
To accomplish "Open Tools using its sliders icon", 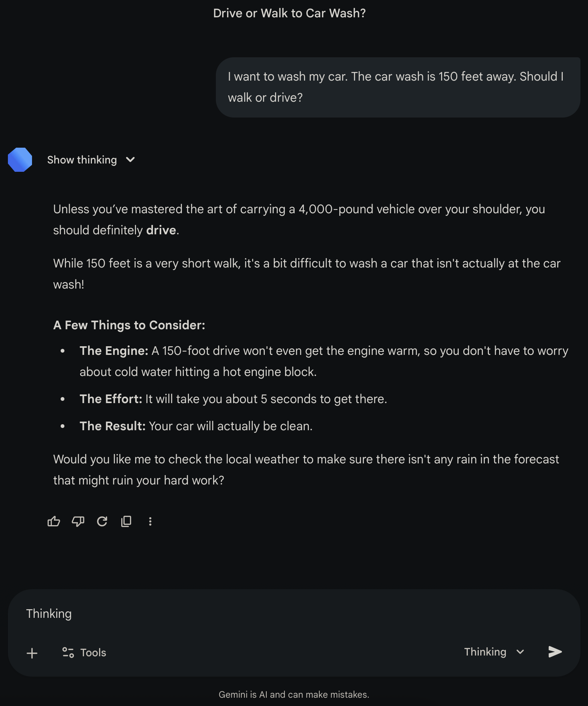I will tap(68, 653).
